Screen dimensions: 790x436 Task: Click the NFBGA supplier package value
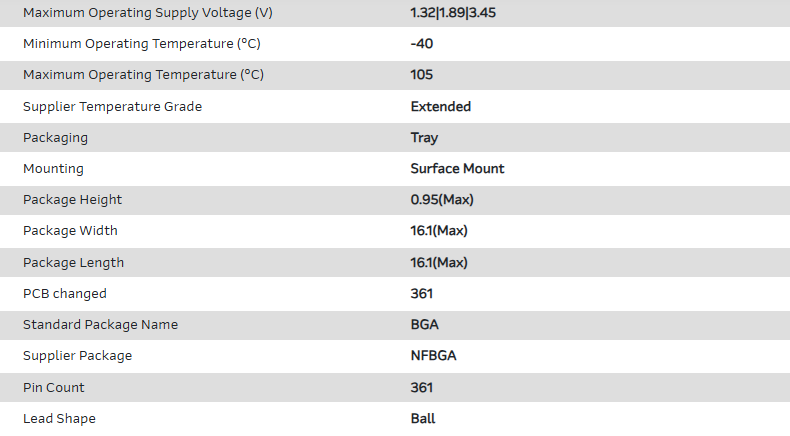pos(432,356)
